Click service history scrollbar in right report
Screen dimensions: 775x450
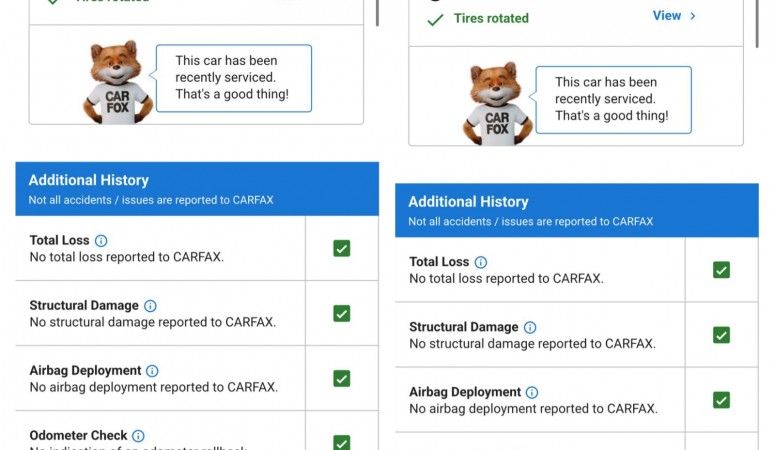coord(757,20)
